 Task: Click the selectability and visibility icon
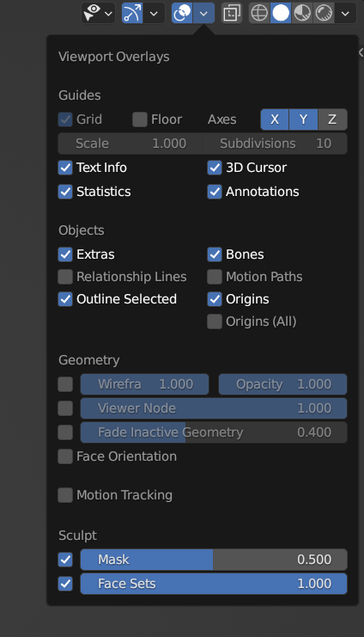coord(92,13)
